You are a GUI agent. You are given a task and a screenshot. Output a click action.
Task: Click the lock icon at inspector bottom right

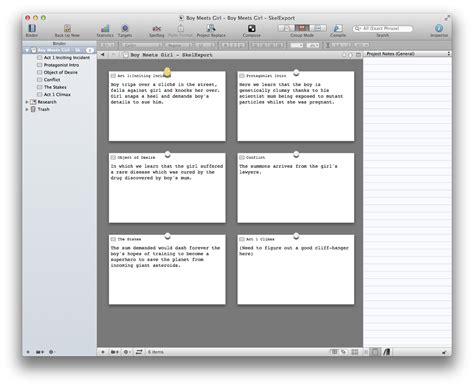444,352
